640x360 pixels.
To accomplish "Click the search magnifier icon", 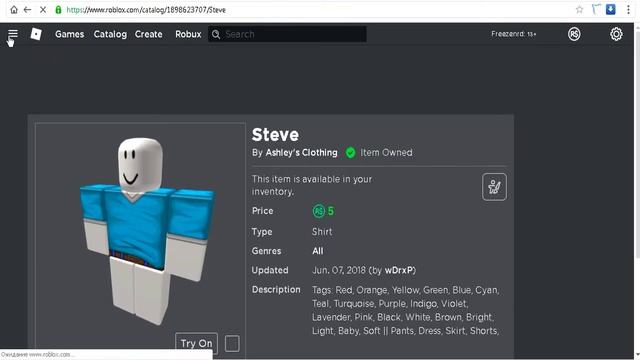I will coord(216,34).
